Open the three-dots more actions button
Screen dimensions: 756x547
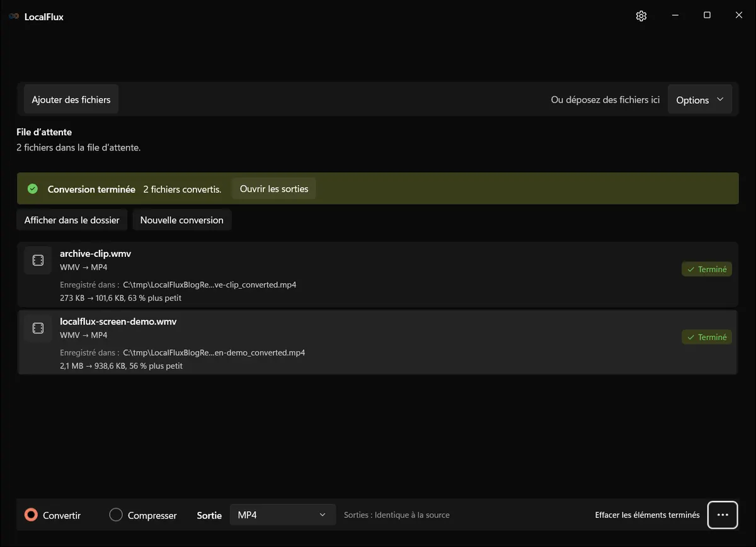pos(723,515)
